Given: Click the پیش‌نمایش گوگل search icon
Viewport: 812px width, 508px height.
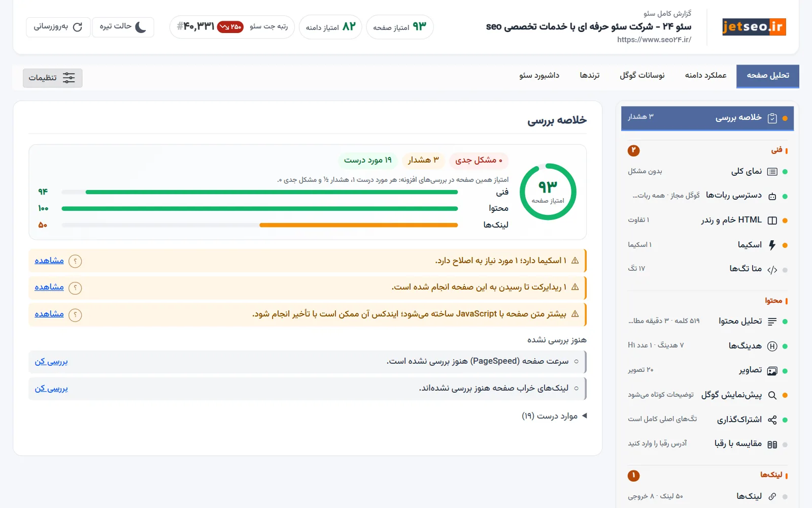Looking at the screenshot, I should pos(772,395).
